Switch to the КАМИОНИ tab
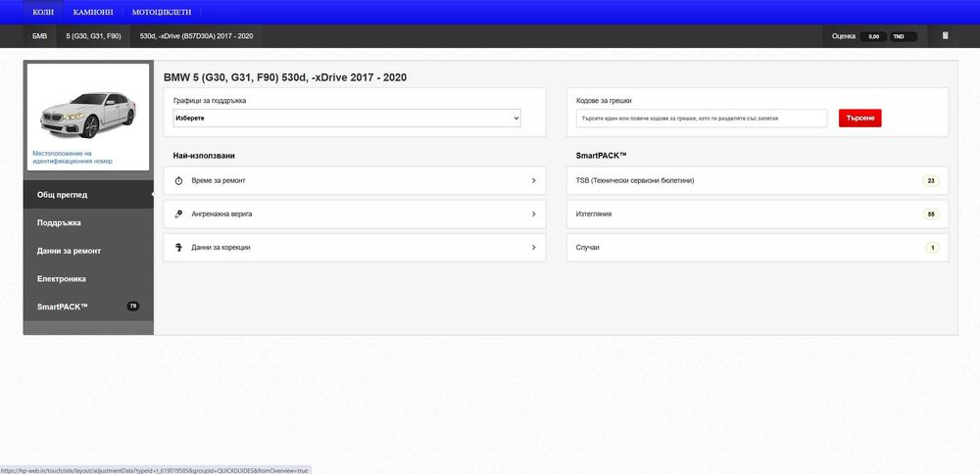 [x=93, y=12]
